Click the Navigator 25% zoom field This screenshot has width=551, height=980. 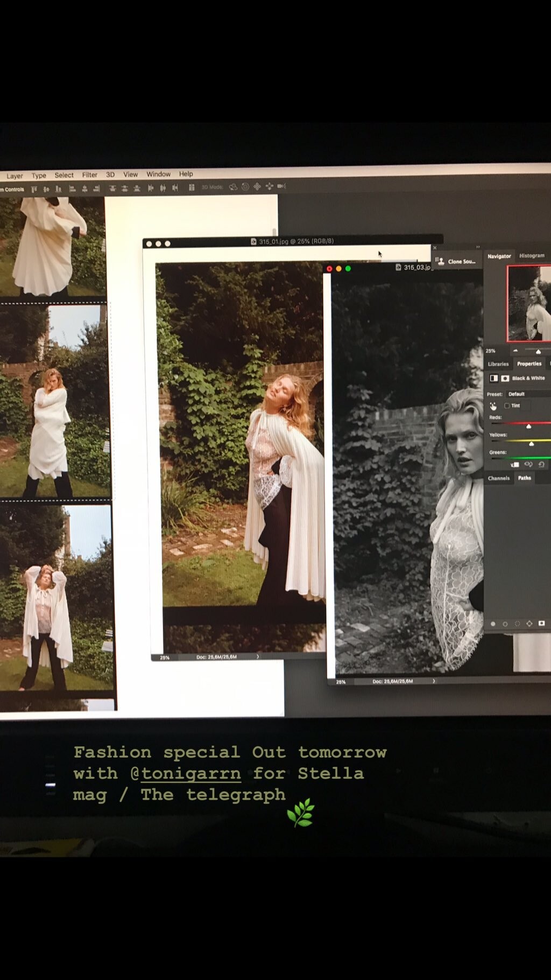coord(491,351)
